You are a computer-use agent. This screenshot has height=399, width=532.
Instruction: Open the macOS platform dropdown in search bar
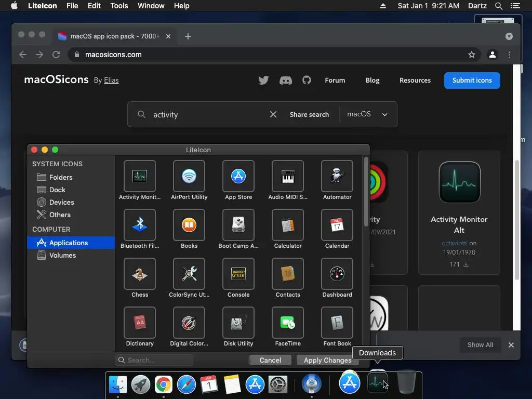click(x=367, y=114)
